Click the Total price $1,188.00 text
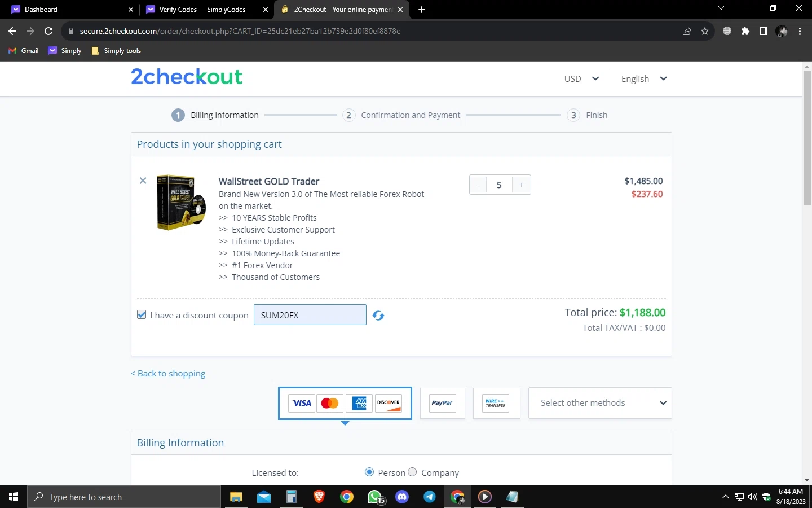The height and width of the screenshot is (508, 812). [615, 313]
